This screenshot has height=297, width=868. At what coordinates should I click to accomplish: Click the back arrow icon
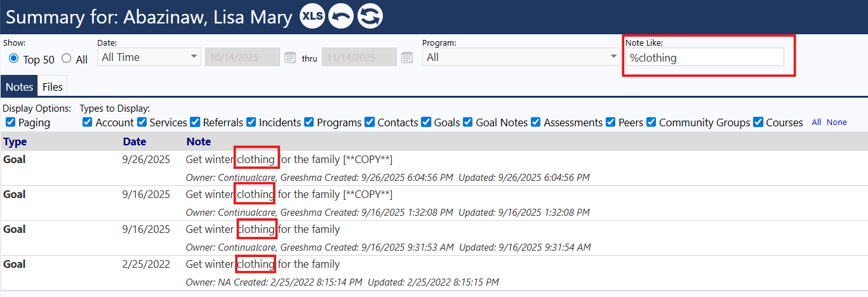341,16
